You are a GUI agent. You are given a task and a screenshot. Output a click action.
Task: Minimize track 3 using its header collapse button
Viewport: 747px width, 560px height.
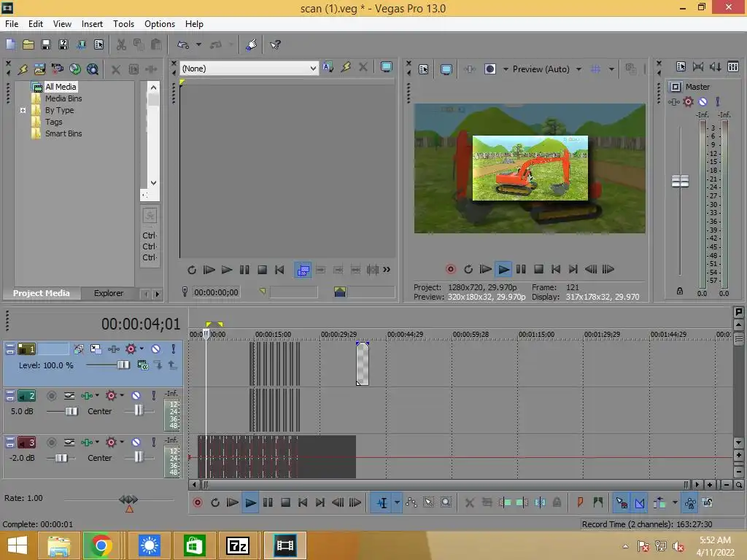tap(10, 443)
